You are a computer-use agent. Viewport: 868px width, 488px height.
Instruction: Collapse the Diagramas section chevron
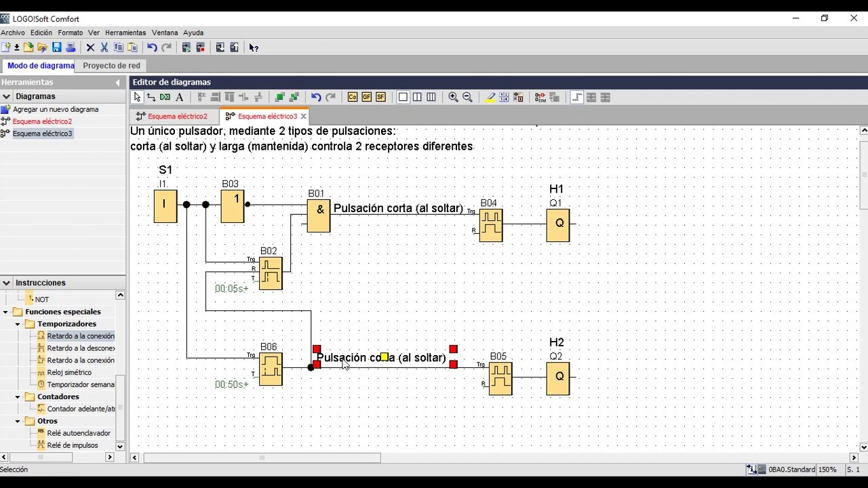[7, 97]
